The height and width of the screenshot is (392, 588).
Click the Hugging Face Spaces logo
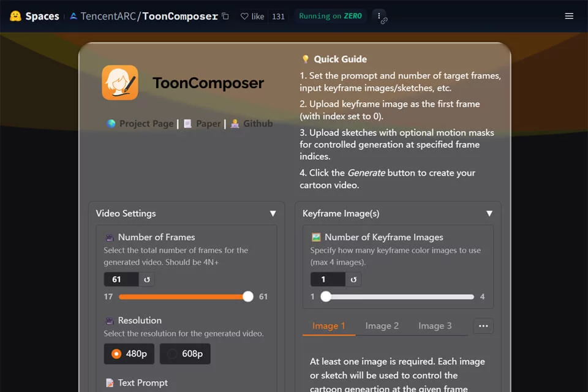coord(34,16)
